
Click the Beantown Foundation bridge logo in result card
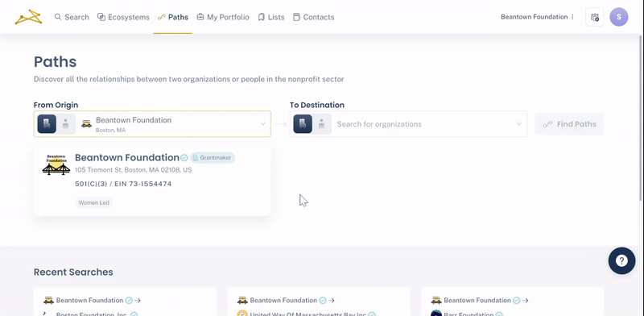[x=56, y=164]
